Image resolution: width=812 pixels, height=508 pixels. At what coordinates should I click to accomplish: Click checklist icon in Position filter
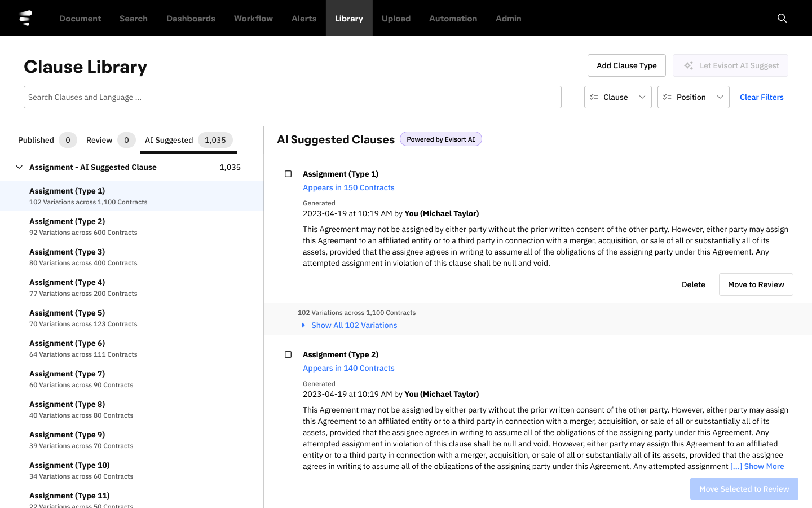[667, 97]
